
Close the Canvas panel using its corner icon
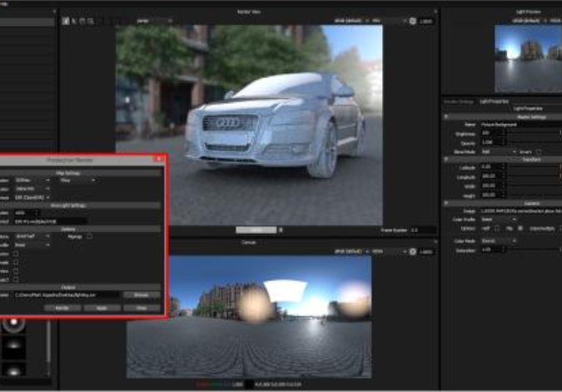pyautogui.click(x=435, y=242)
